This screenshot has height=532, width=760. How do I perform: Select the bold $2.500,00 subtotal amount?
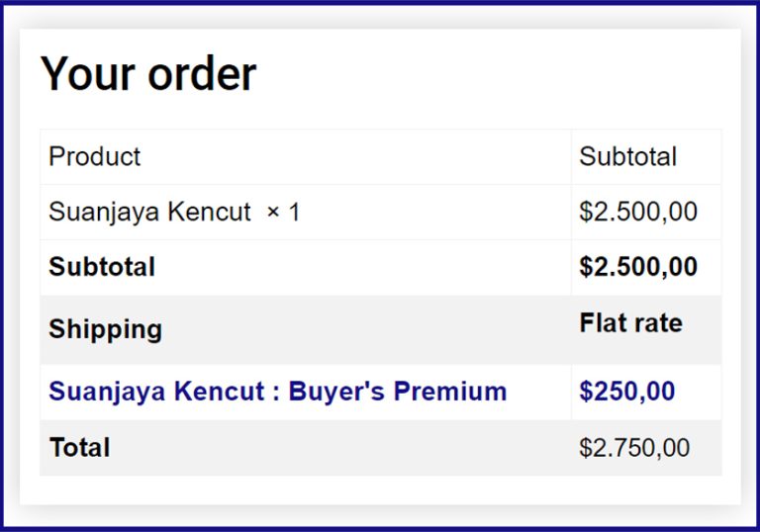coord(638,267)
